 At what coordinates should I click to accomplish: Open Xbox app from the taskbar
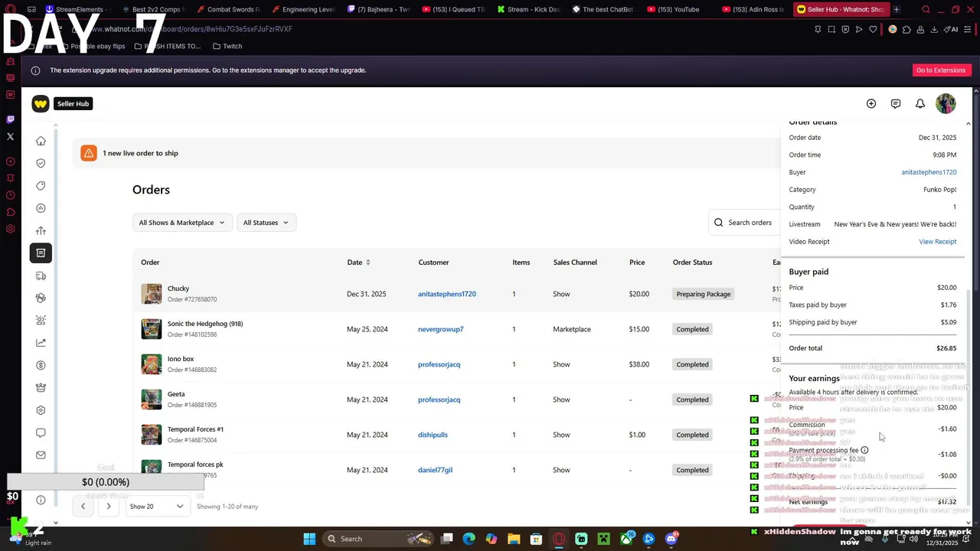[x=626, y=539]
